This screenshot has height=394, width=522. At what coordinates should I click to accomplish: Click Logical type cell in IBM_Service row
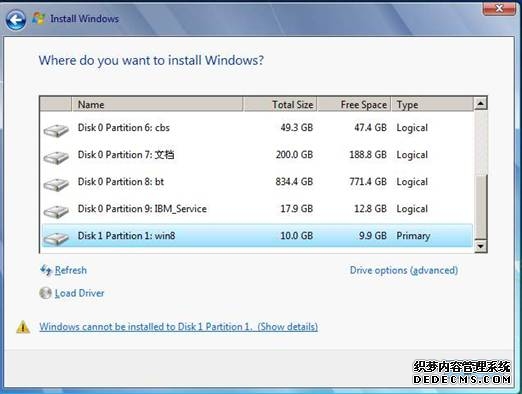pyautogui.click(x=412, y=209)
